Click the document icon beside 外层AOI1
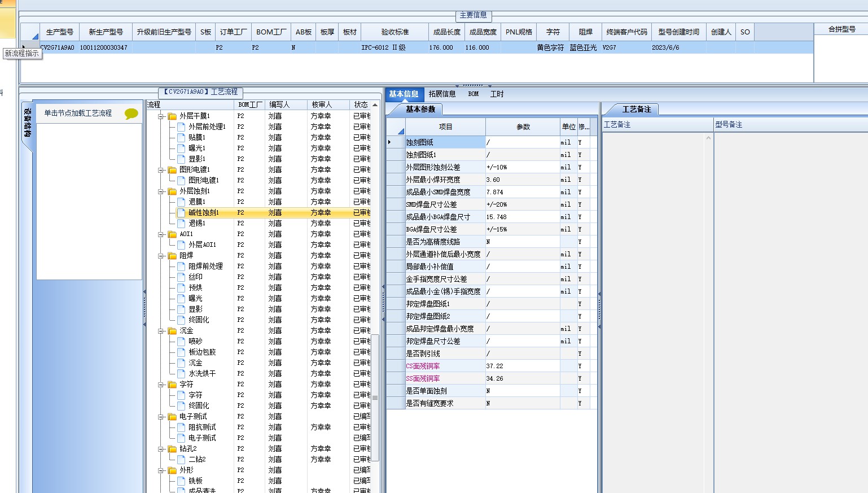868x493 pixels. (x=181, y=245)
